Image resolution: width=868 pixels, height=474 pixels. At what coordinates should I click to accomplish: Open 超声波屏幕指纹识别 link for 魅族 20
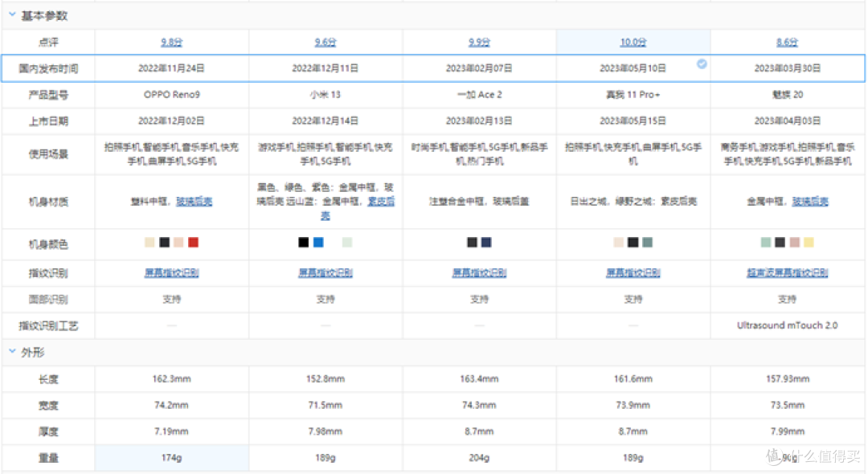787,272
